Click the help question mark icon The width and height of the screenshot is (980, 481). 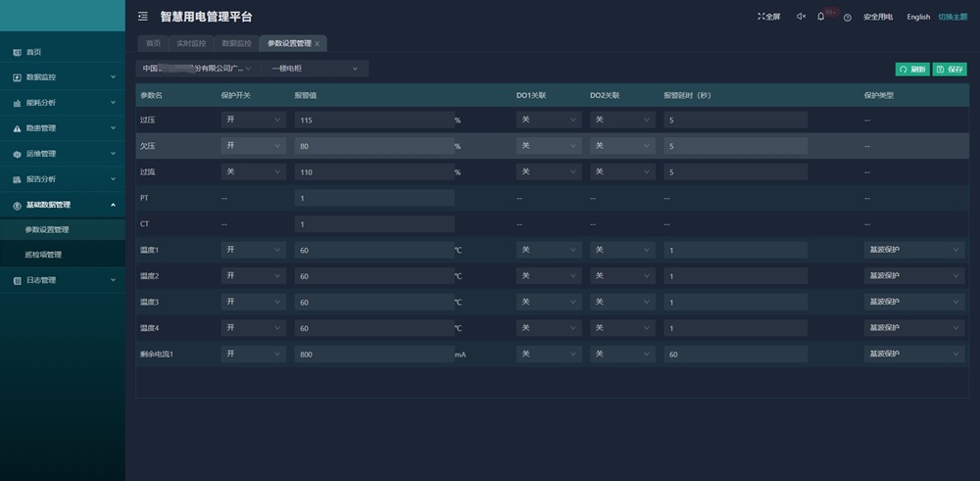pos(847,18)
